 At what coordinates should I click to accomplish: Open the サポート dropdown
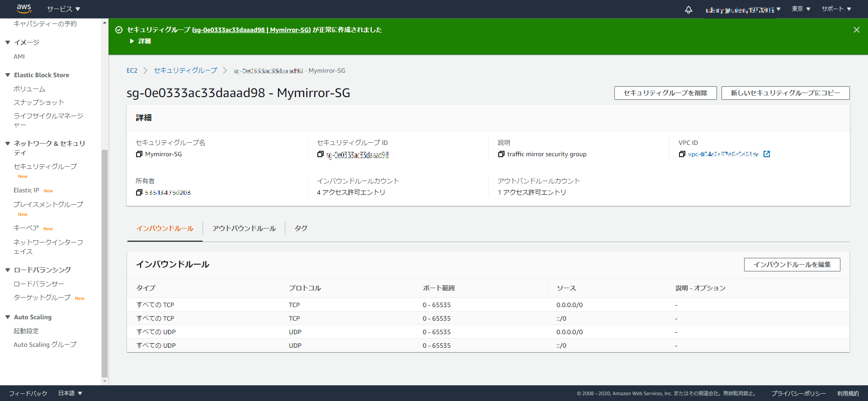[x=836, y=9]
